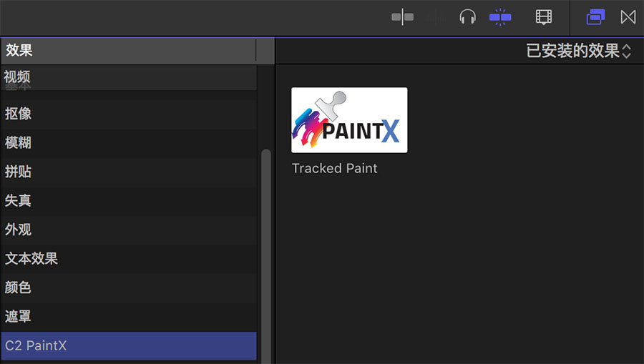Image resolution: width=644 pixels, height=364 pixels.
Task: Select the 颜色 effects category
Action: [129, 287]
